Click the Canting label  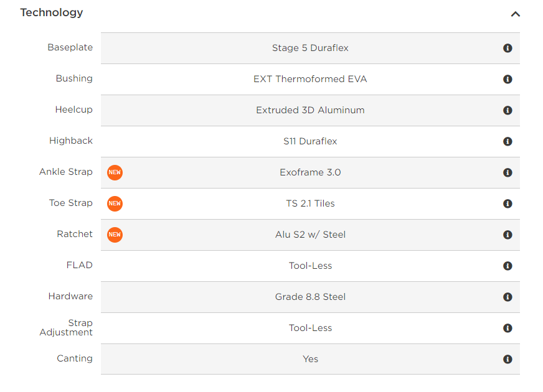pos(75,358)
